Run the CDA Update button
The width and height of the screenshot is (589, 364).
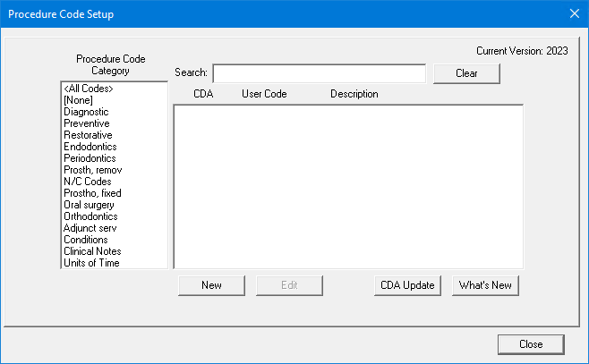click(x=406, y=285)
